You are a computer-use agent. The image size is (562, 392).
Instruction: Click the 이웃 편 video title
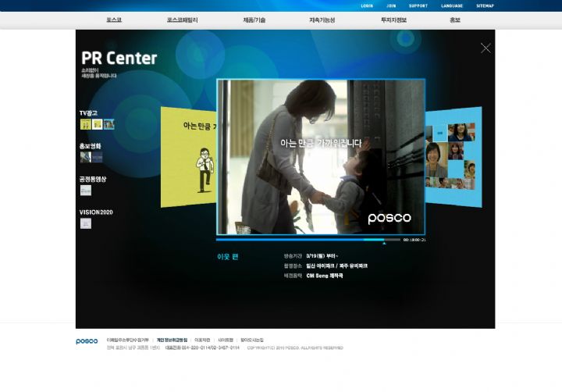[x=228, y=257]
